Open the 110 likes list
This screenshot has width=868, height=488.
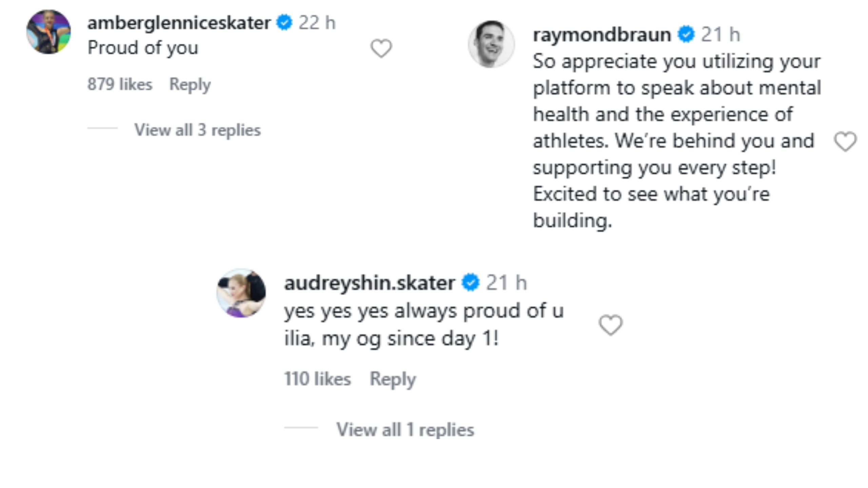[x=318, y=379]
